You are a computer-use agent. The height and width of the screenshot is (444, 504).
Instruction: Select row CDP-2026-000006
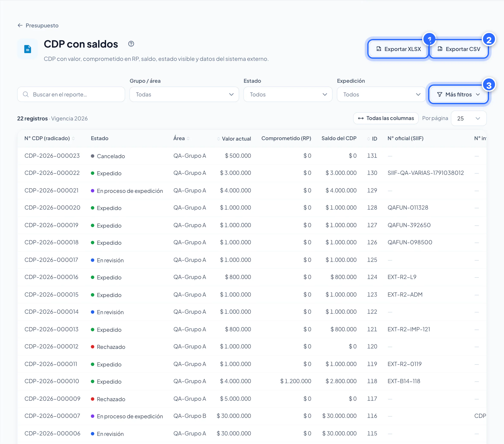coord(252,434)
